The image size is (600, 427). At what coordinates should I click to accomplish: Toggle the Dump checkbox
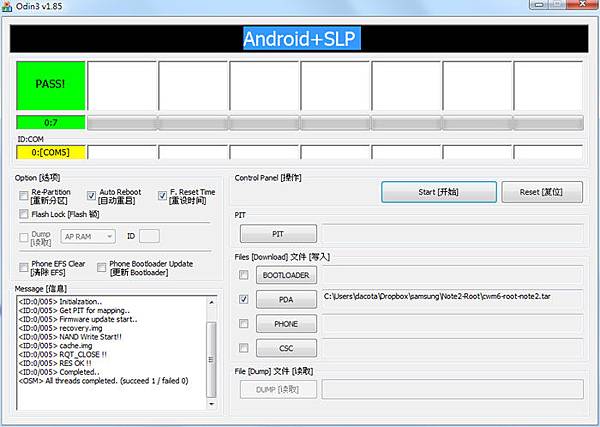point(24,238)
